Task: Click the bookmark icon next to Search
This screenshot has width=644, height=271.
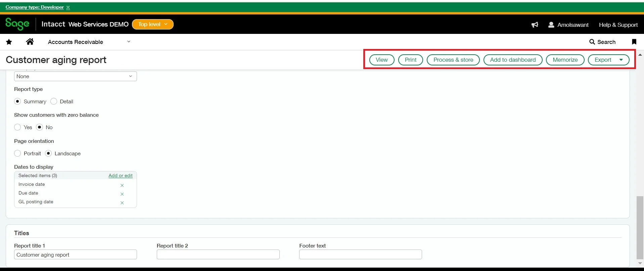Action: tap(634, 42)
